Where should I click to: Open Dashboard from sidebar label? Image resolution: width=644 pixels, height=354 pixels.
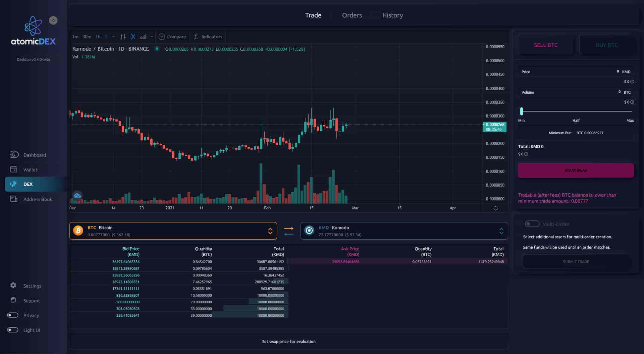tap(35, 155)
